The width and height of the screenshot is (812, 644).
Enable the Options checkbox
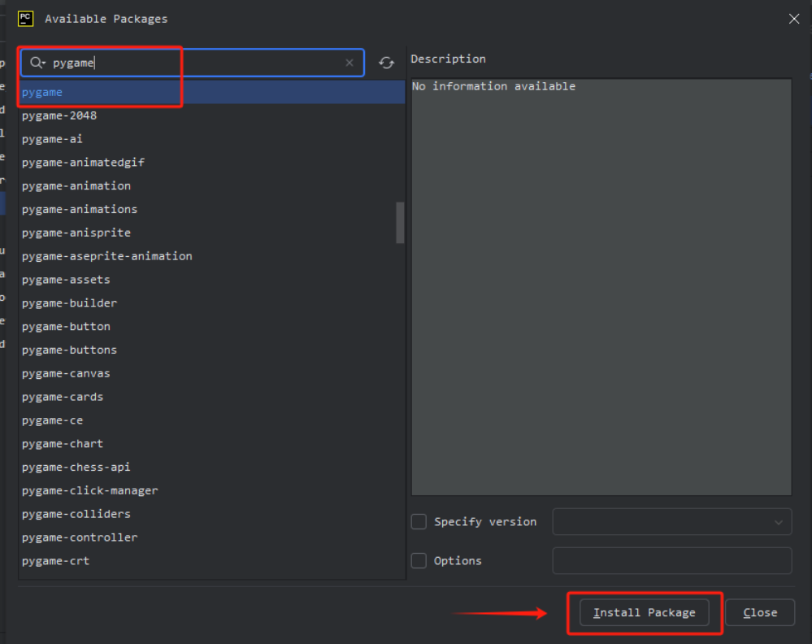(419, 560)
